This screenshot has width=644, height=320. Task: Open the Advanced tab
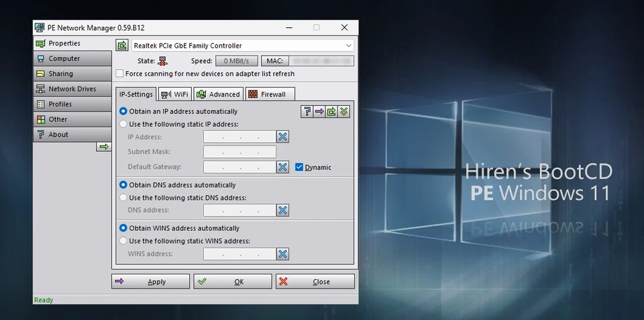click(x=219, y=94)
